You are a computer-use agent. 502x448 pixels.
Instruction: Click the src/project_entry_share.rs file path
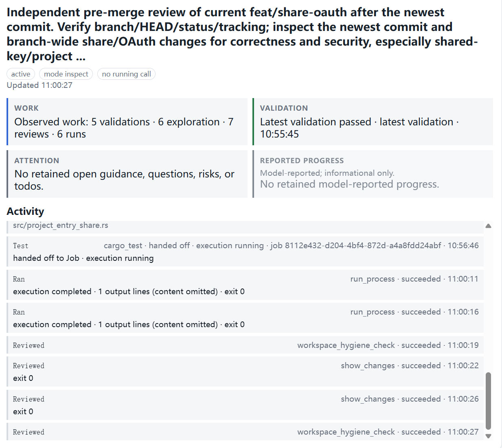click(x=61, y=225)
